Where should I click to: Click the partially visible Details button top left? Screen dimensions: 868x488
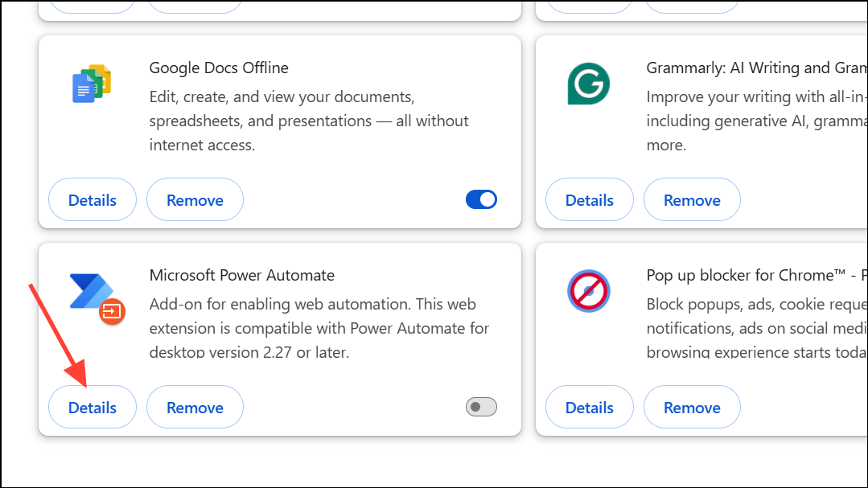(x=92, y=4)
